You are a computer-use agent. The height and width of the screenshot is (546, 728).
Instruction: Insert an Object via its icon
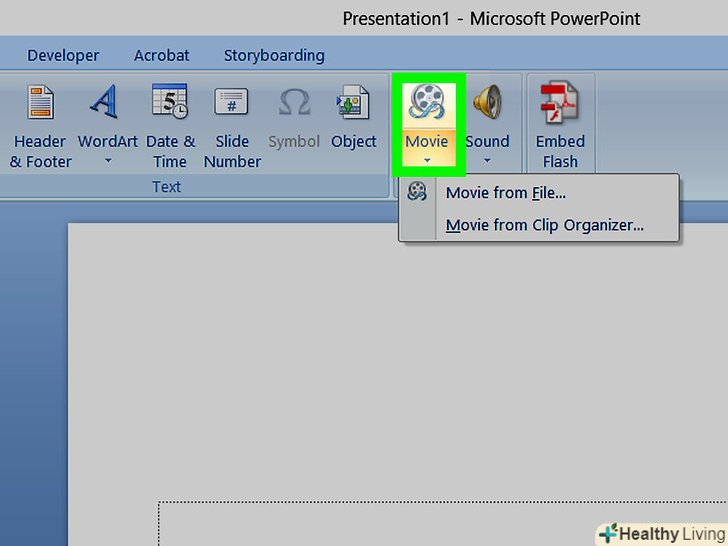tap(353, 102)
